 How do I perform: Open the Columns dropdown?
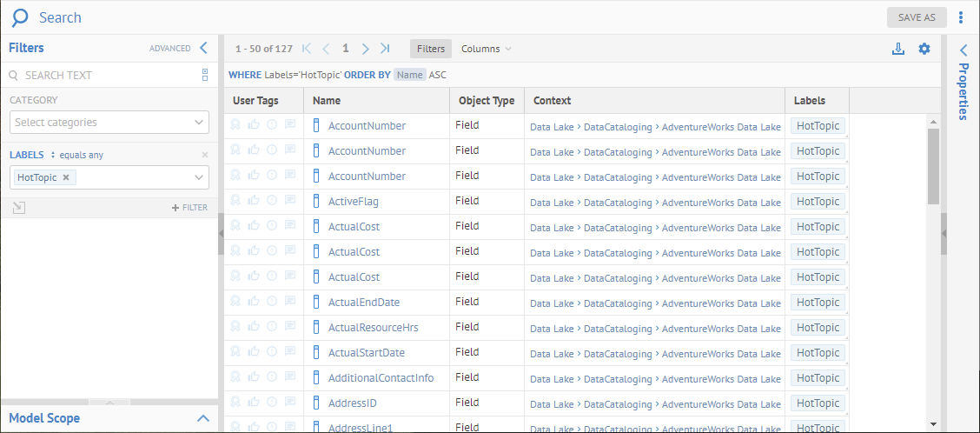click(x=486, y=49)
